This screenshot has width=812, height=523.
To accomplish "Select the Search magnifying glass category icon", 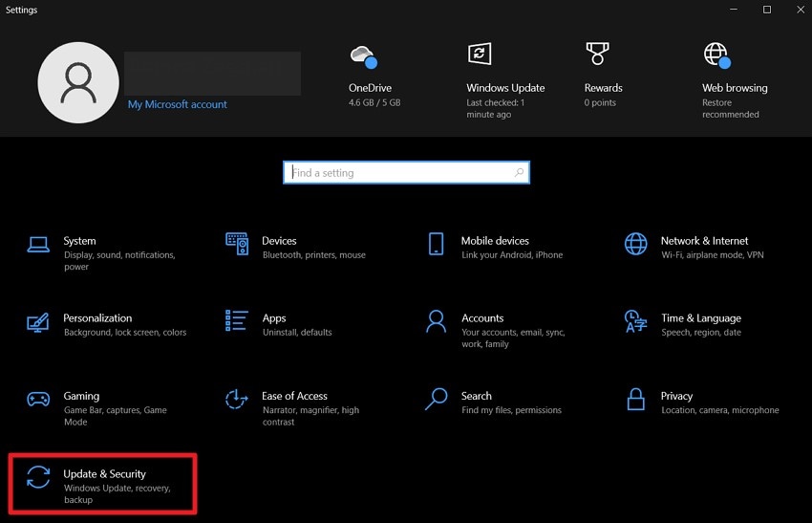I will (436, 399).
